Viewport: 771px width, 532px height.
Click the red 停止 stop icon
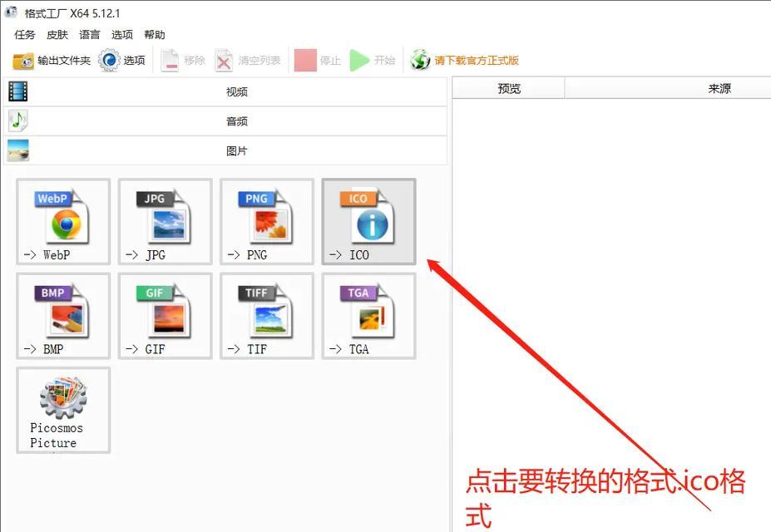(305, 61)
